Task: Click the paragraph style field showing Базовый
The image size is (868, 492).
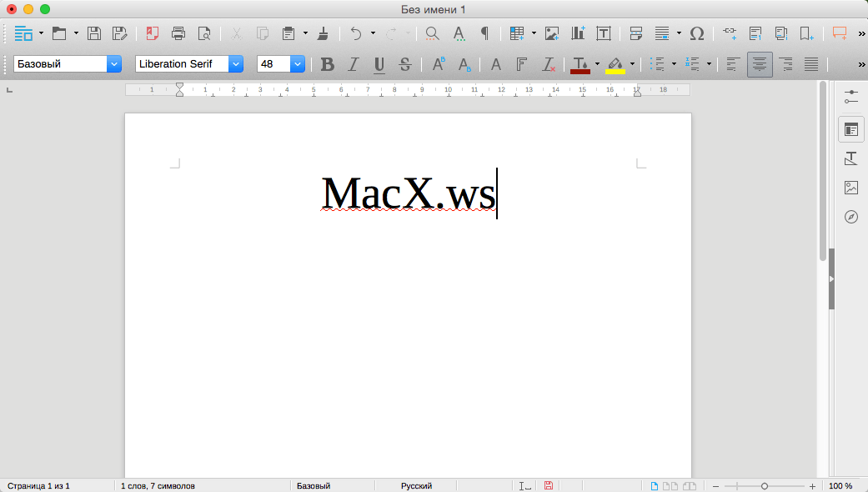Action: point(60,63)
